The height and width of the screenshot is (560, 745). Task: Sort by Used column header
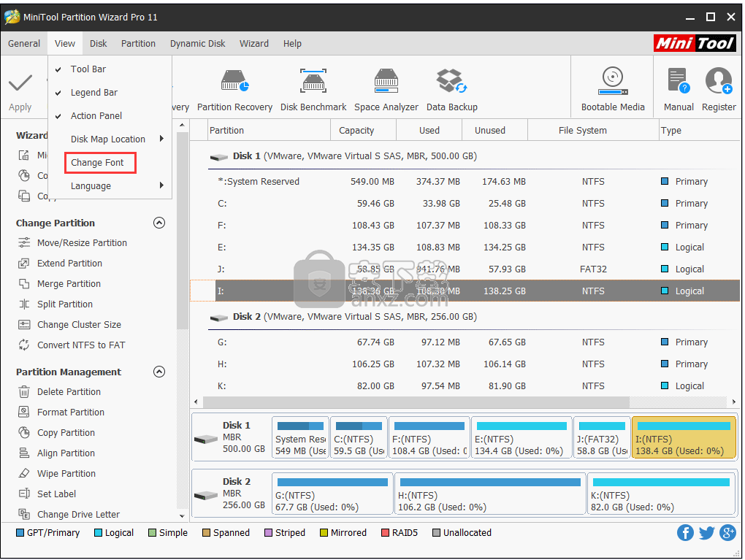click(429, 130)
